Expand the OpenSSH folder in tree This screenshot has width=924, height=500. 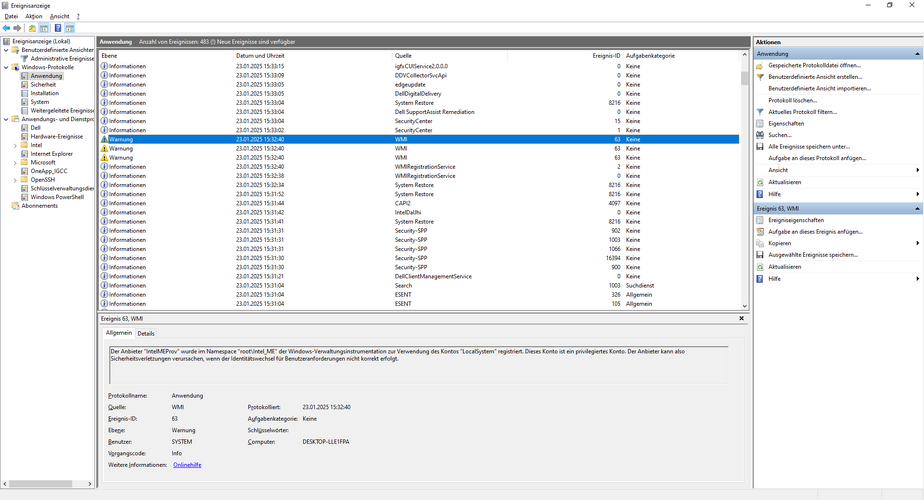coord(15,180)
